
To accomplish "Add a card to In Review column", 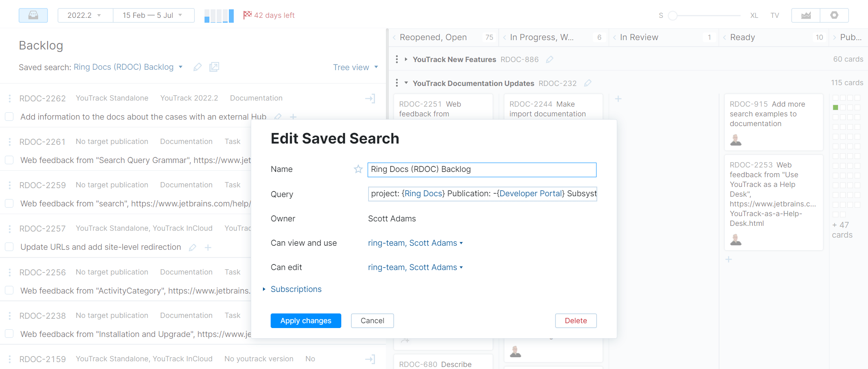I will 618,99.
